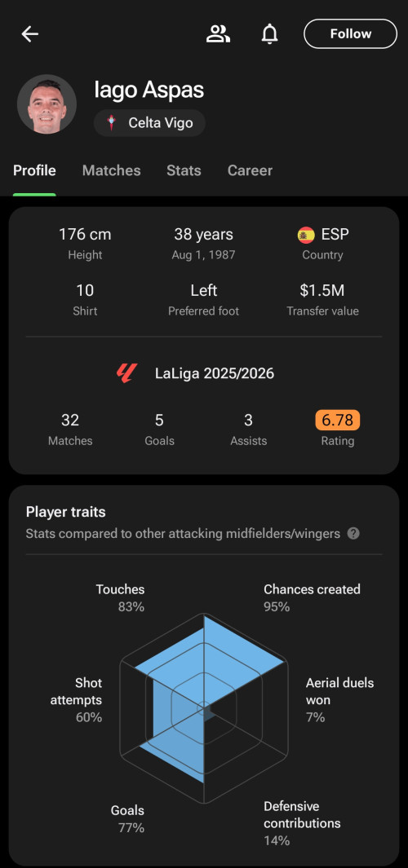The width and height of the screenshot is (408, 868).
Task: Tap the LaLiga league logo
Action: 126,373
